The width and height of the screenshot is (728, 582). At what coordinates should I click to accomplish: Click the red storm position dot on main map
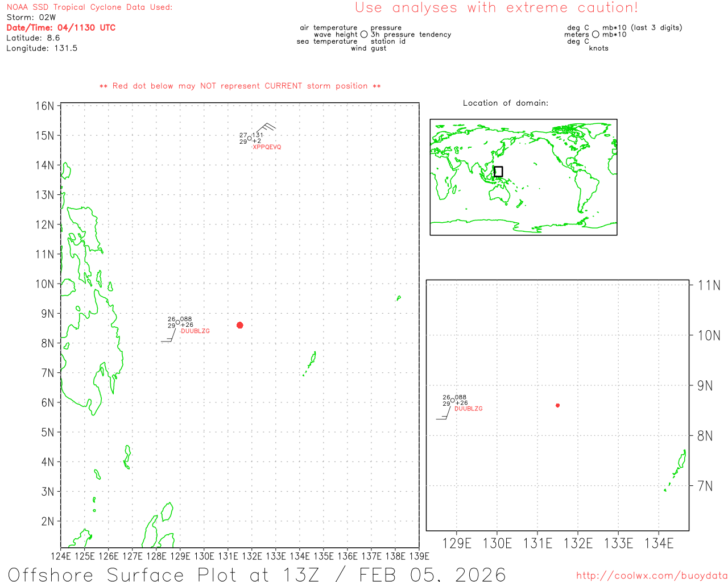(240, 325)
